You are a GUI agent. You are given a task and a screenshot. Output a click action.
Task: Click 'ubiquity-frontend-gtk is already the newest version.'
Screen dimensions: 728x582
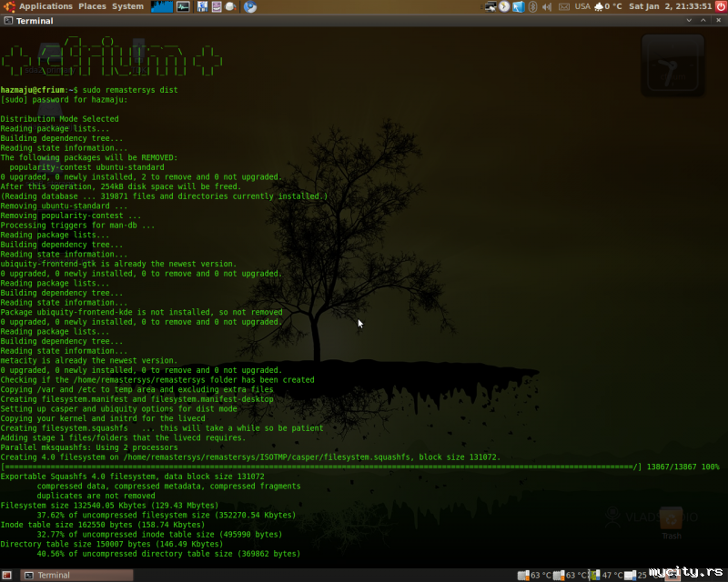coord(118,264)
